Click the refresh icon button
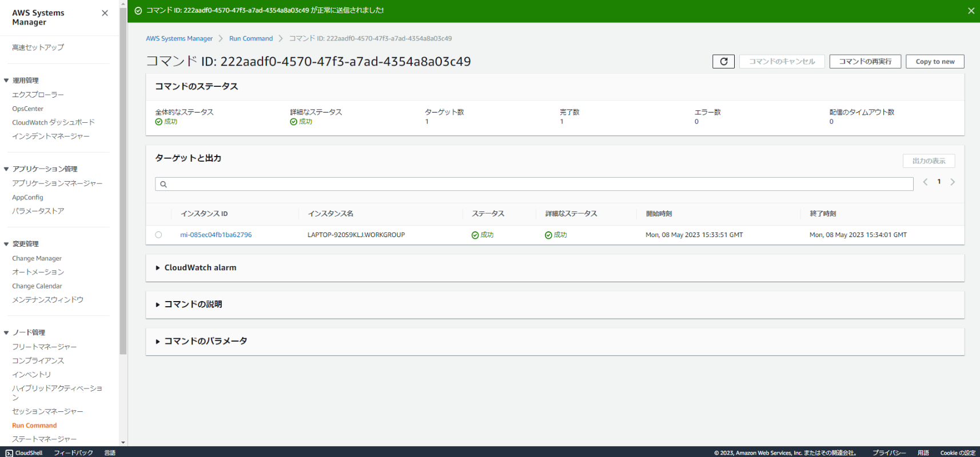 pyautogui.click(x=723, y=61)
